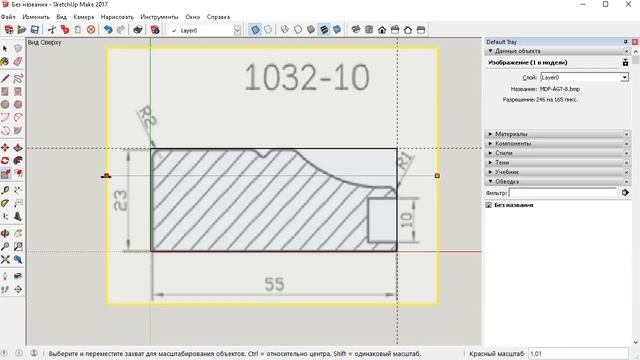Click the Iso view icon
640x360 pixels.
pyautogui.click(x=356, y=30)
